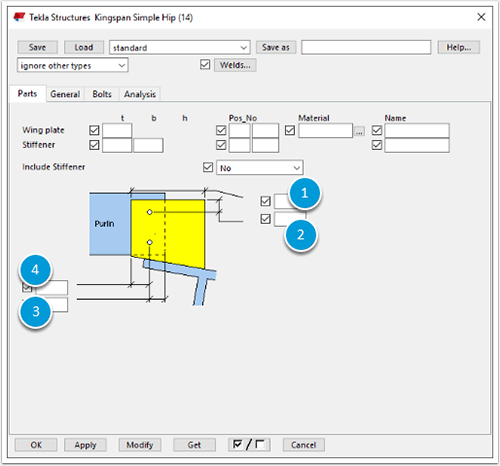Viewport: 500px width, 466px height.
Task: Close the Kingspan Simple Hip dialog
Action: point(481,17)
